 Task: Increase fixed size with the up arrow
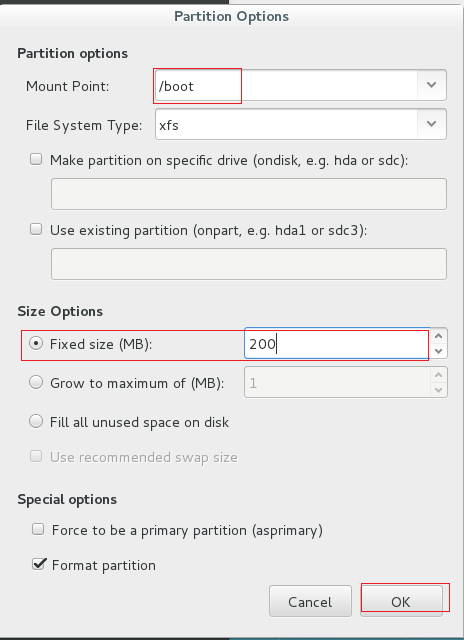(439, 336)
